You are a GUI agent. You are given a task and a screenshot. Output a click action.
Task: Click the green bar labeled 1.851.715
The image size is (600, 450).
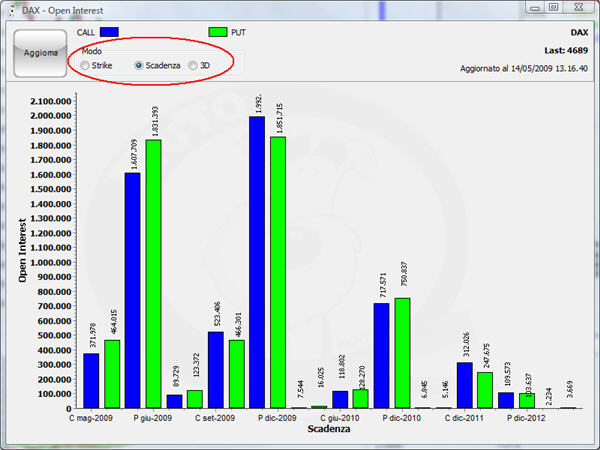tap(278, 272)
